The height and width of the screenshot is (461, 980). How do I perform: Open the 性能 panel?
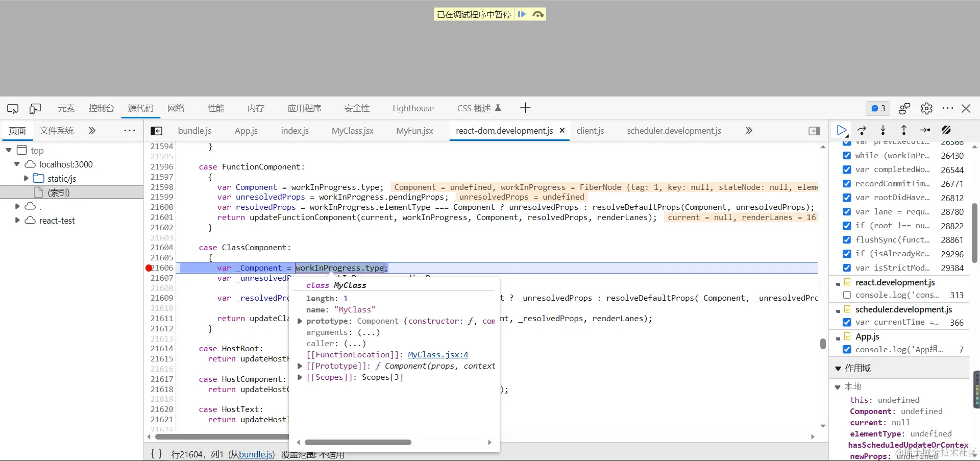pos(216,108)
